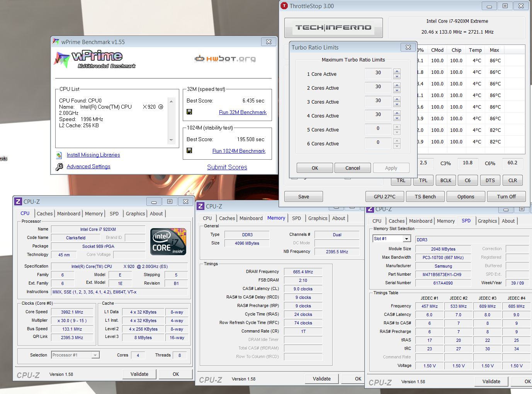
Task: Click Validate in CPU-Z SPD window
Action: click(x=491, y=381)
